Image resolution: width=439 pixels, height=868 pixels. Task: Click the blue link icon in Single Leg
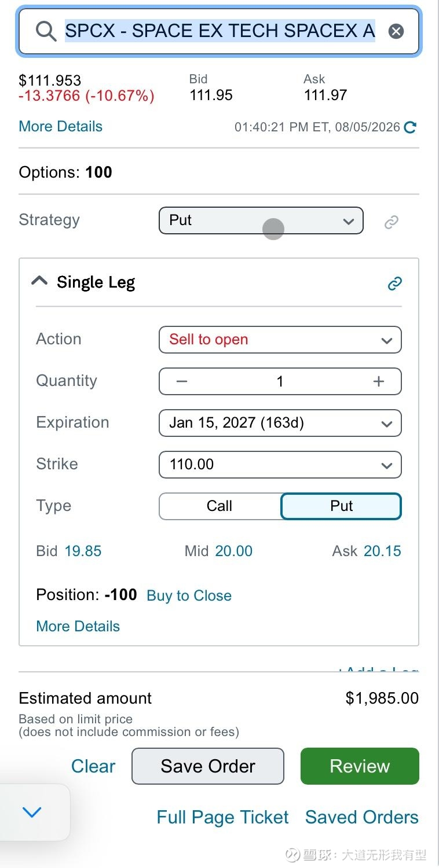pyautogui.click(x=395, y=283)
